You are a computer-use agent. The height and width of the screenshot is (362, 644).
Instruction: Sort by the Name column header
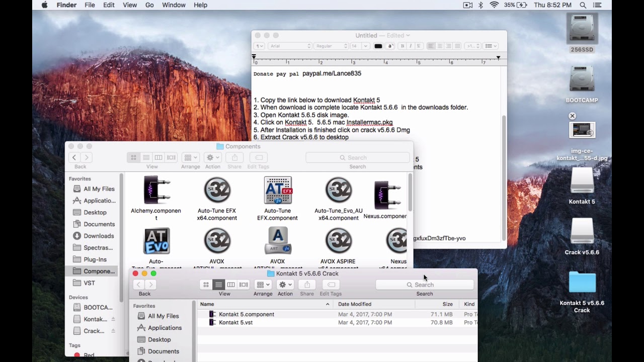265,304
